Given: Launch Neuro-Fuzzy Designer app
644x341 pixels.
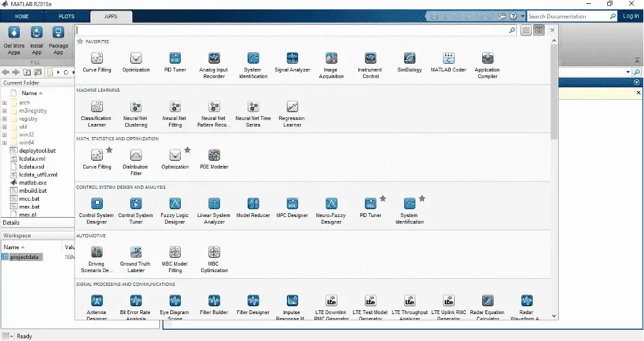Looking at the screenshot, I should point(331,211).
